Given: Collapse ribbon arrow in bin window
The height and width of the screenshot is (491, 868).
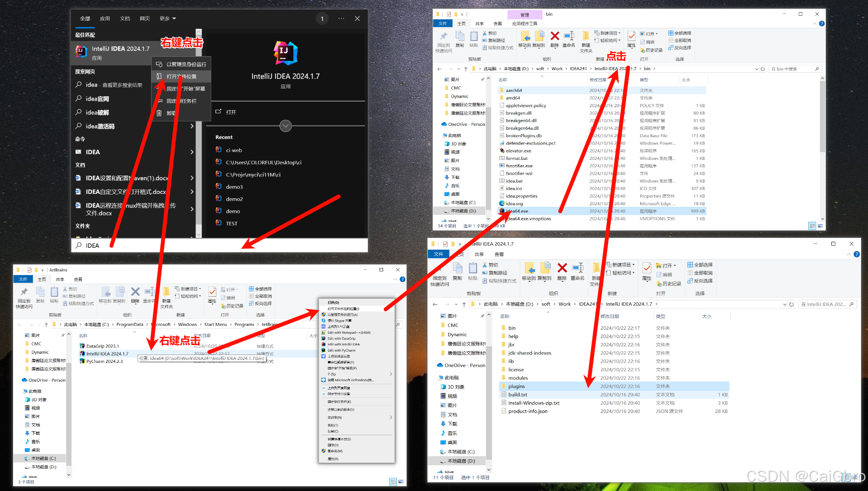Looking at the screenshot, I should pos(814,24).
